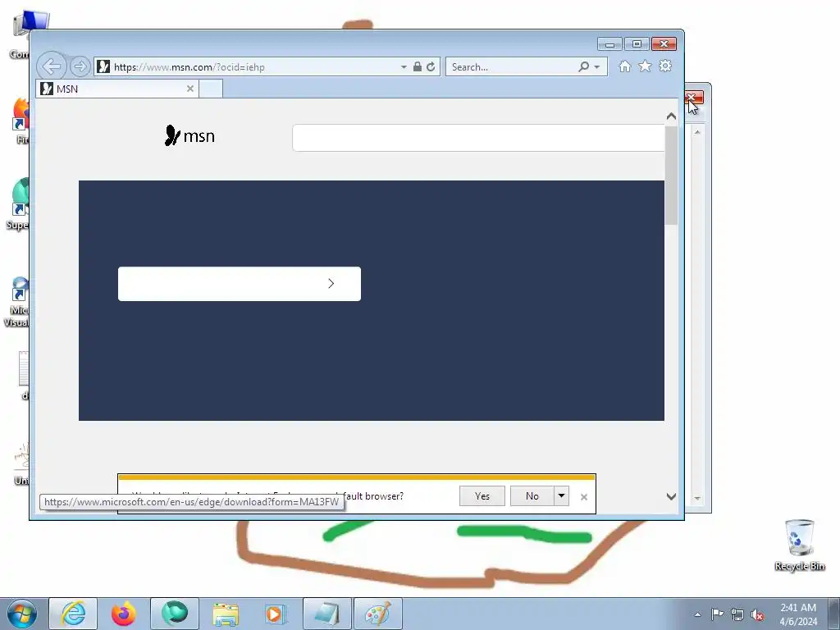Switch to Paint from the taskbar
Screen dimensions: 840x630
point(377,614)
